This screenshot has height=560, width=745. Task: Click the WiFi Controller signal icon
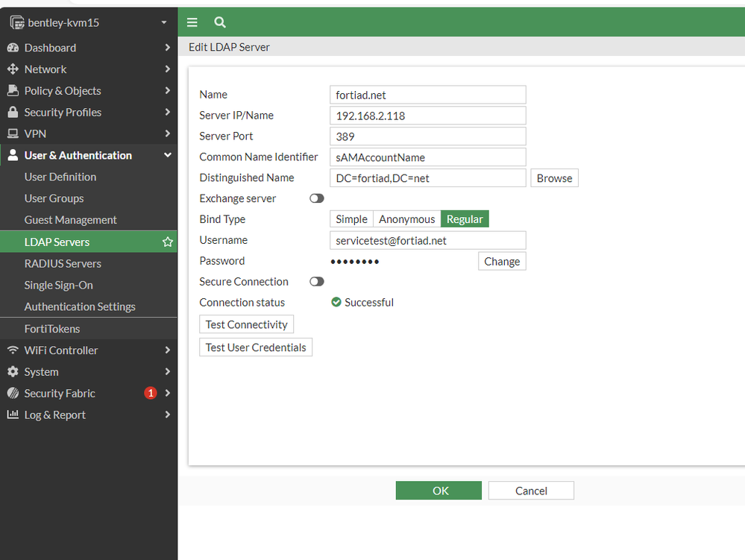click(13, 350)
